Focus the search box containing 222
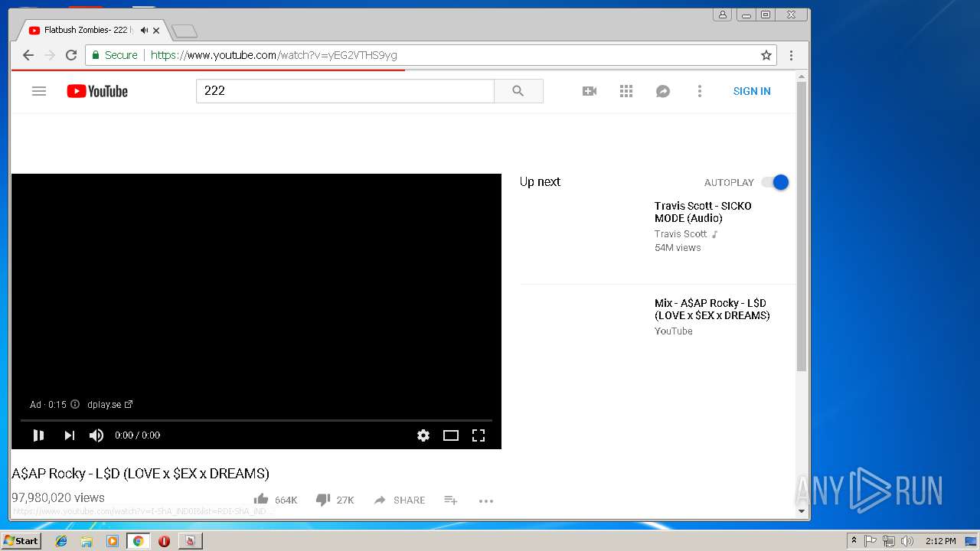The width and height of the screenshot is (980, 551). pyautogui.click(x=345, y=91)
